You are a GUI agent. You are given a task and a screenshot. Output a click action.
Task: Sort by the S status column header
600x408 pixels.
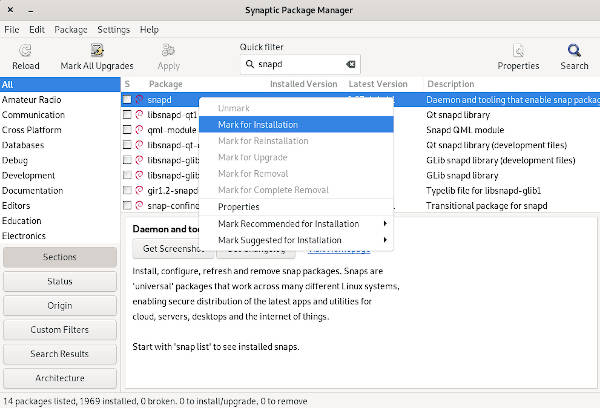click(x=127, y=84)
